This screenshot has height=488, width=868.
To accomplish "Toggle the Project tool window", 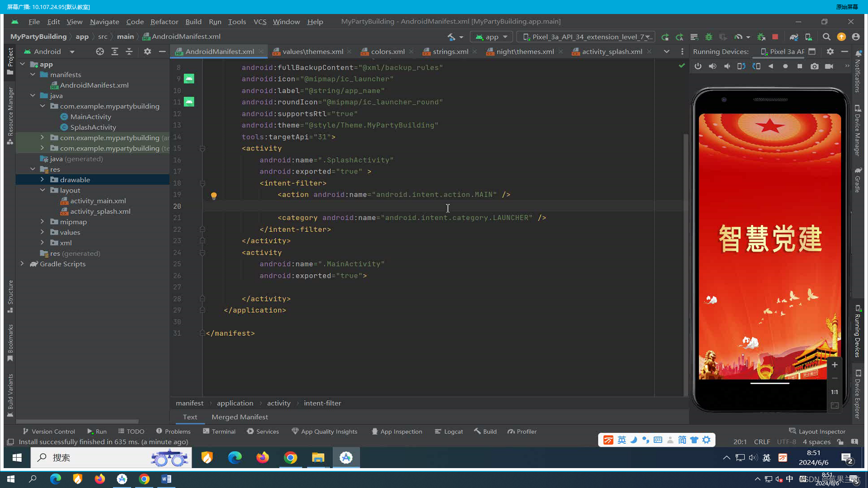I will pos(10,61).
